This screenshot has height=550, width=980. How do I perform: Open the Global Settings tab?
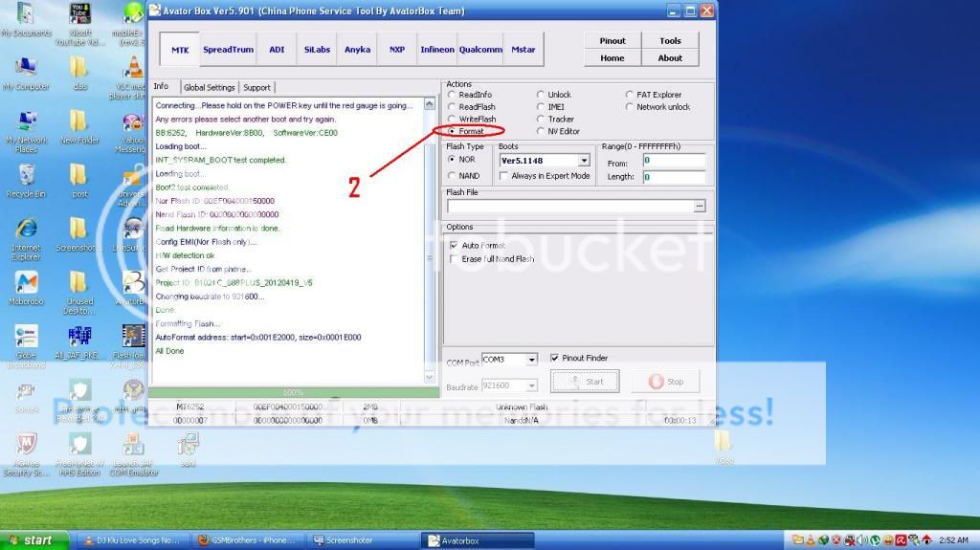(210, 87)
